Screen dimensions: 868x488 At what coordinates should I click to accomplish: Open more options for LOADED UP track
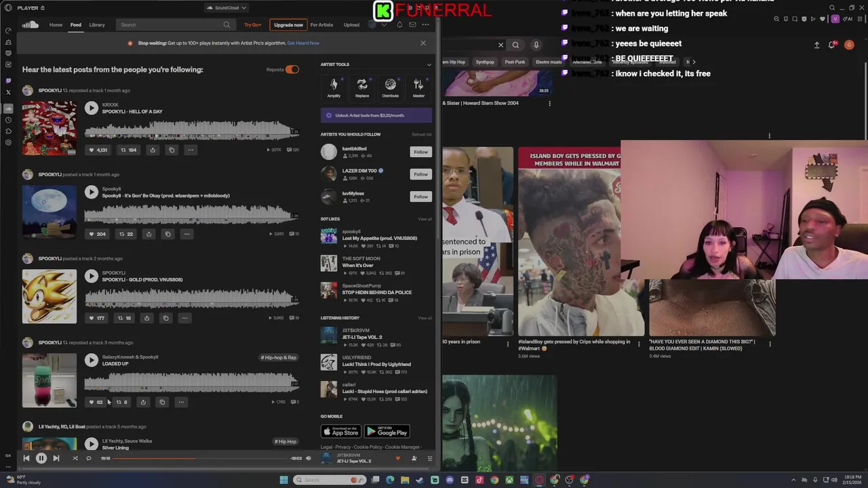[x=181, y=402]
